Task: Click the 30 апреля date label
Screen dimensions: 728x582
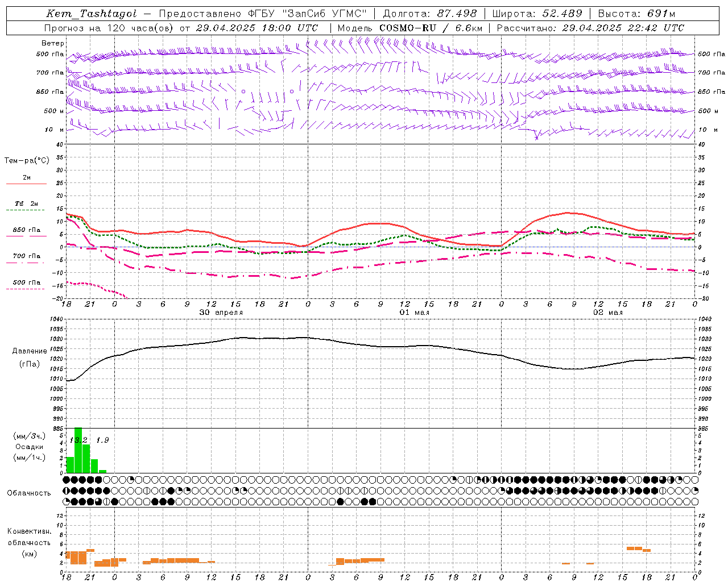Action: (221, 313)
